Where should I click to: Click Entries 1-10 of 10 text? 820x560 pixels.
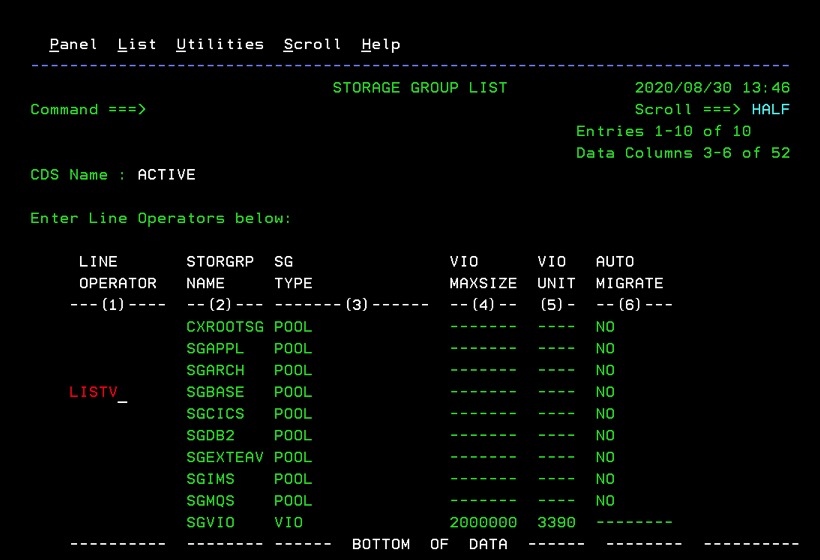pos(664,131)
